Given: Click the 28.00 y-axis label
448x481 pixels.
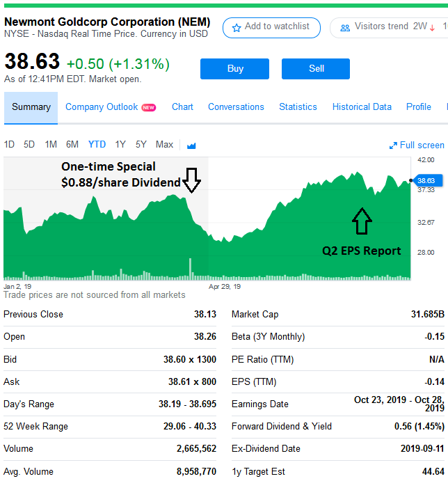Looking at the screenshot, I should pyautogui.click(x=426, y=253).
